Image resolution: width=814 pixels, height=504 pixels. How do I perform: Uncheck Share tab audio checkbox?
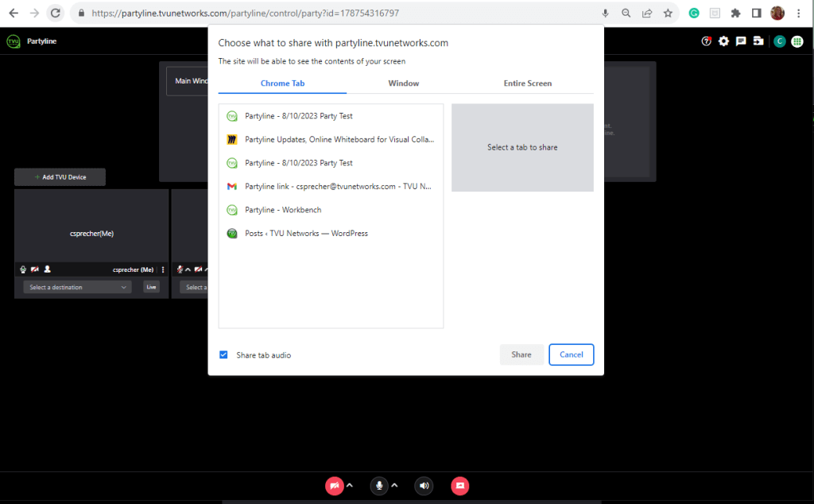[x=223, y=355]
